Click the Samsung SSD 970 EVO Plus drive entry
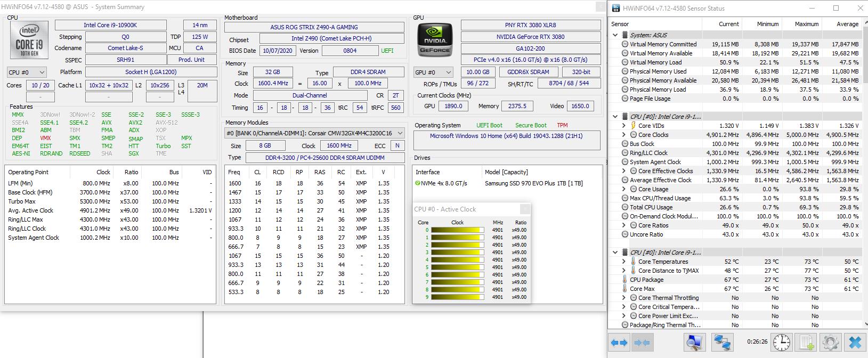The height and width of the screenshot is (358, 868). tap(533, 183)
